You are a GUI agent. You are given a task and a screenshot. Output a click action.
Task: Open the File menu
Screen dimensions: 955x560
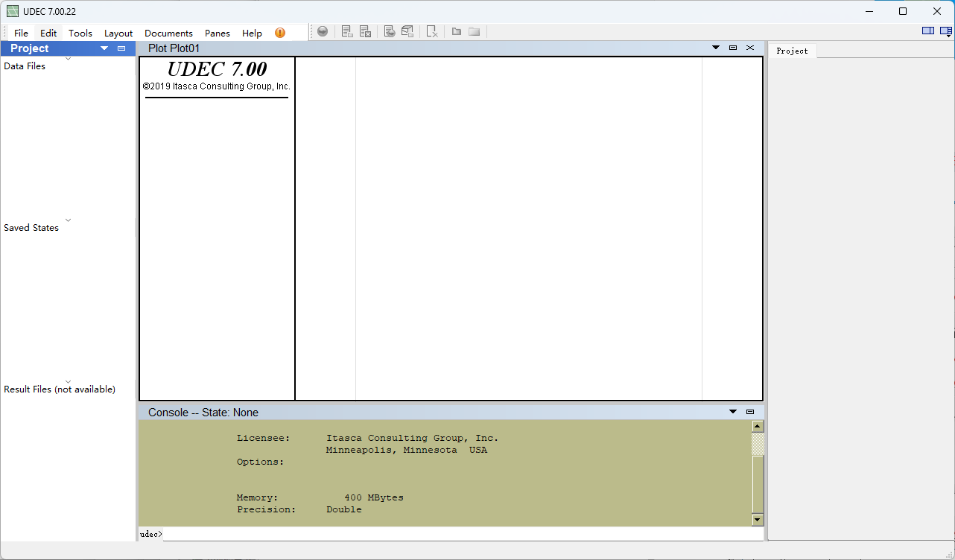(21, 33)
